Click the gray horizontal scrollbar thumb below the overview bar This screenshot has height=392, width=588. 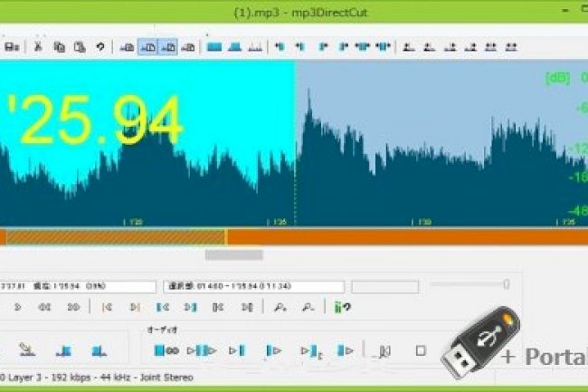pyautogui.click(x=234, y=255)
